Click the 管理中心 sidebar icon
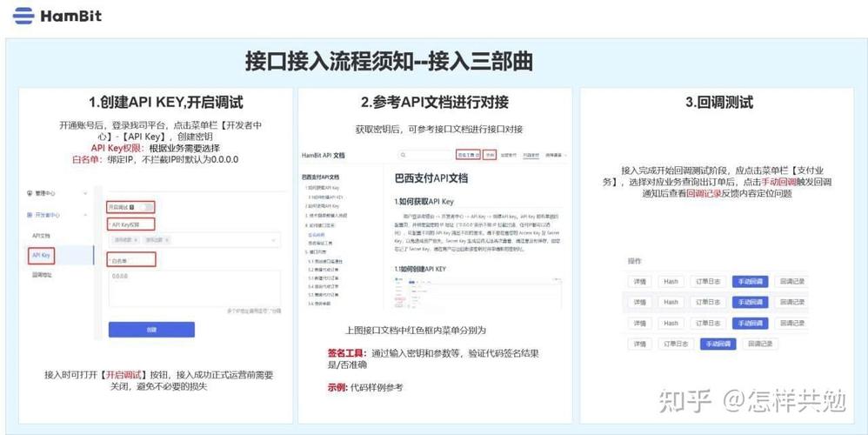This screenshot has height=435, width=868. [x=30, y=193]
